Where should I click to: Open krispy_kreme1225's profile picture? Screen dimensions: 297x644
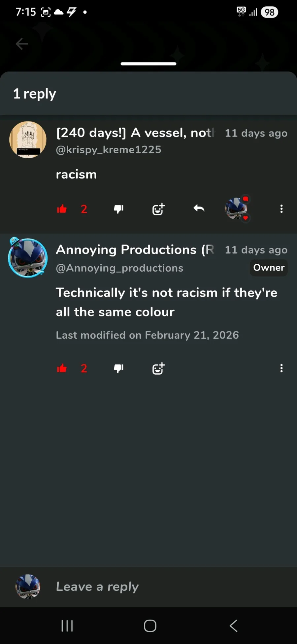[x=28, y=140]
